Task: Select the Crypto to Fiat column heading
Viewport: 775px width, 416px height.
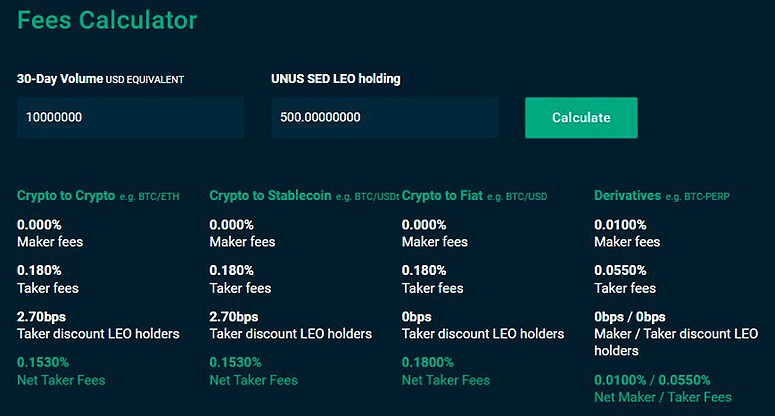Action: 446,196
